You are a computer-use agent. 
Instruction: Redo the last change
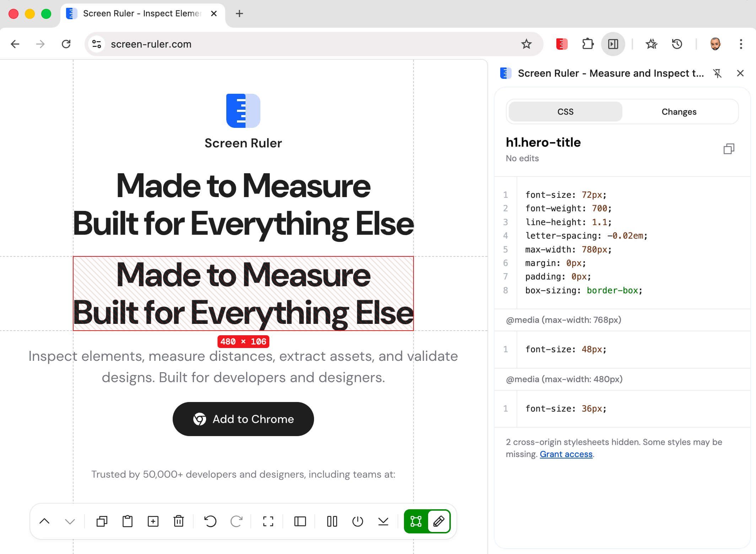236,521
